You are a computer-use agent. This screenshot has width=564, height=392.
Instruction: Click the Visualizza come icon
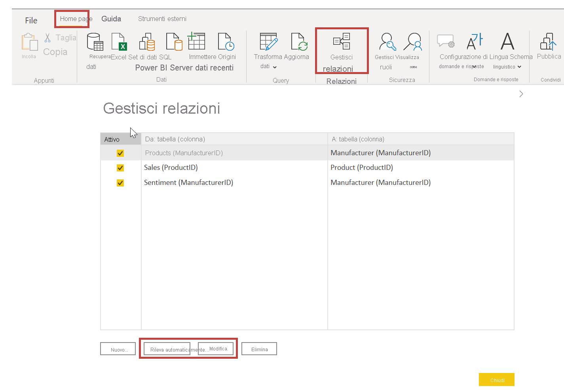point(413,42)
